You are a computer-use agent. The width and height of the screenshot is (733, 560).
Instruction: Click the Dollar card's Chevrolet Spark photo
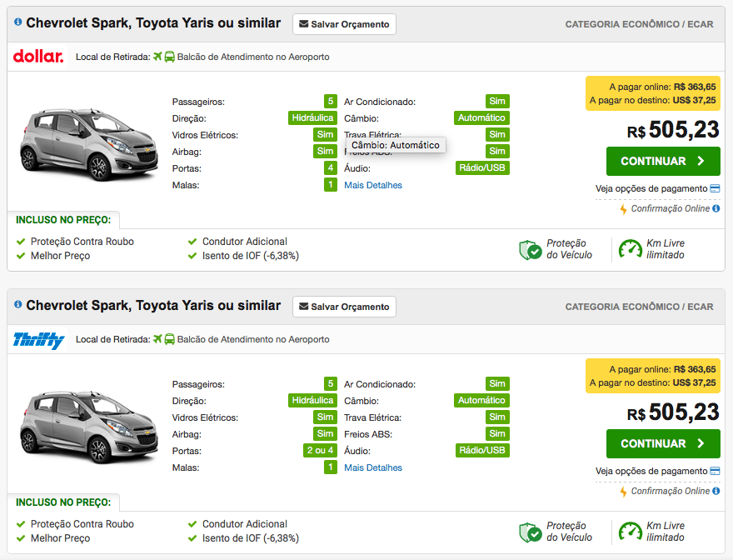point(89,144)
